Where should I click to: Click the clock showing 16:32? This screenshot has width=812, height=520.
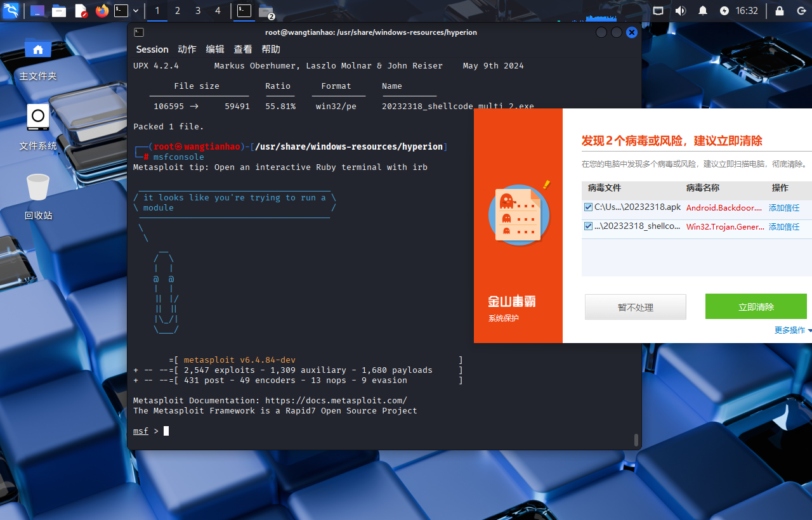(747, 11)
